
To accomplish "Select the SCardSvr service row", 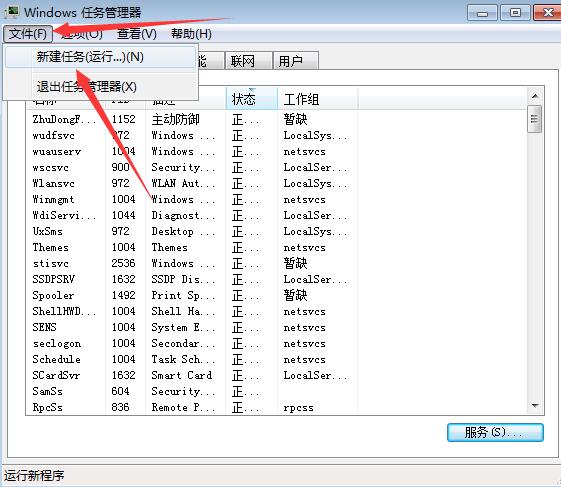I will pos(192,375).
